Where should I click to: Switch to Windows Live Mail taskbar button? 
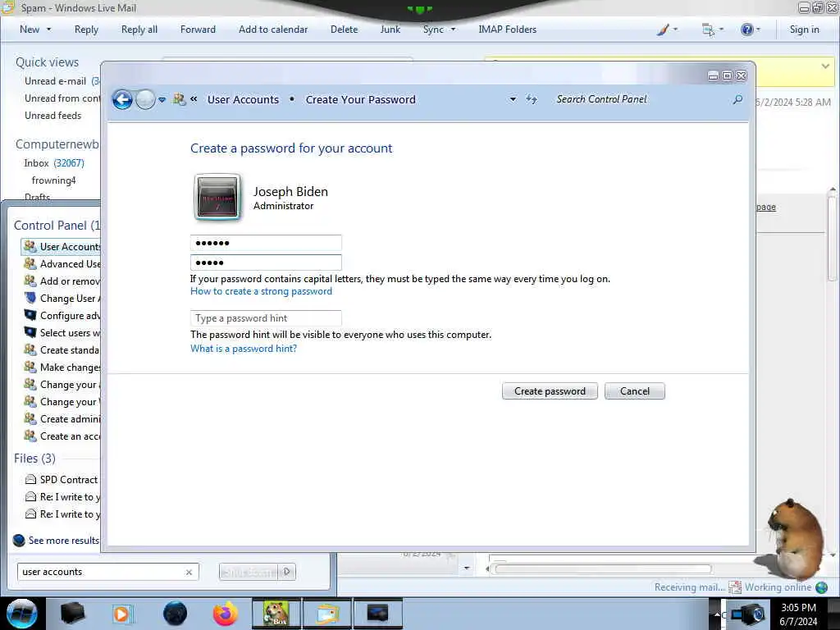(x=328, y=614)
